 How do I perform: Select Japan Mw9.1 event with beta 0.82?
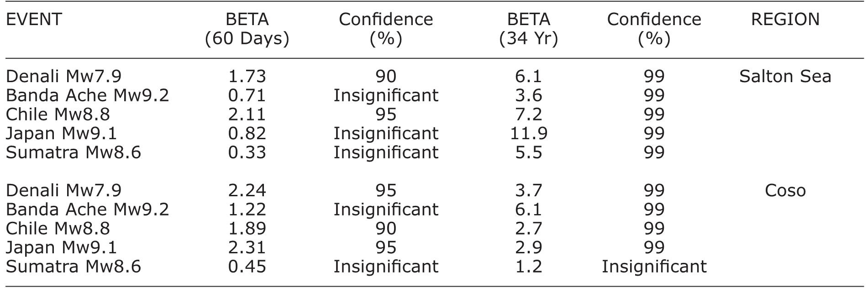61,133
